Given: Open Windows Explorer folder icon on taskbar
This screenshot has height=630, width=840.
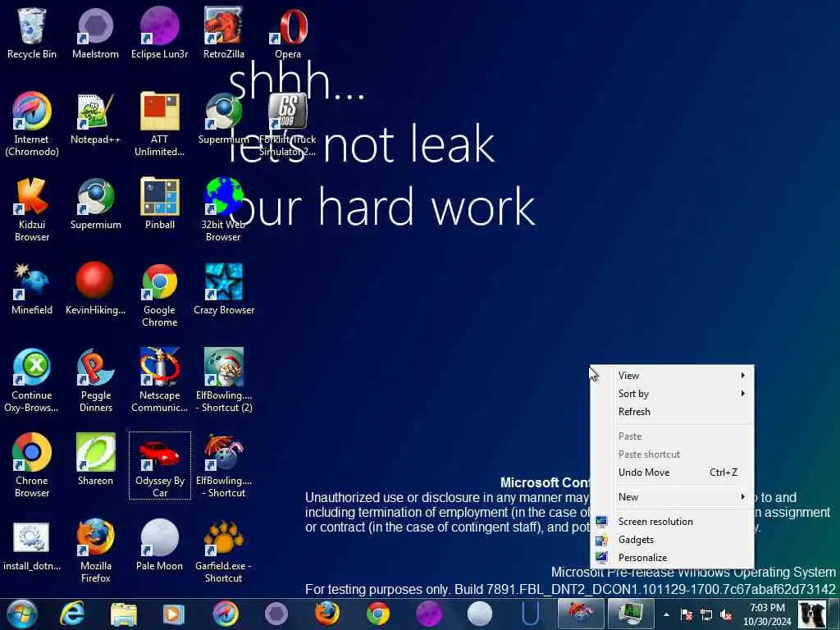Looking at the screenshot, I should [x=123, y=614].
